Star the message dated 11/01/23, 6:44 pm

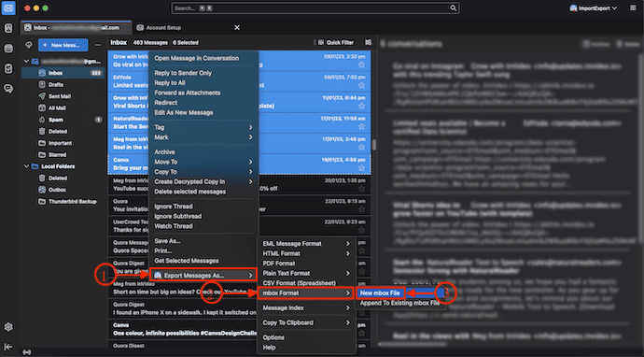click(361, 106)
